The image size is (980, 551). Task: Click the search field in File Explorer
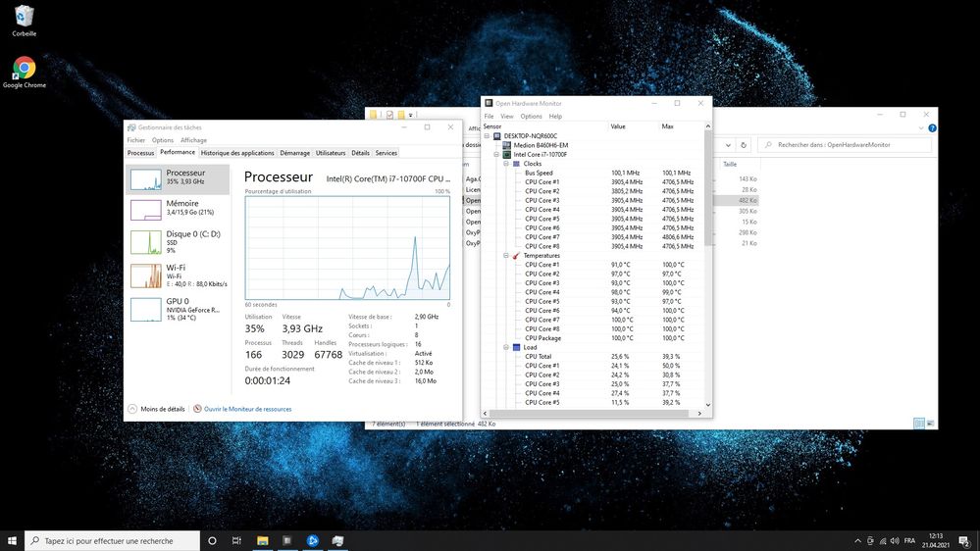point(845,145)
